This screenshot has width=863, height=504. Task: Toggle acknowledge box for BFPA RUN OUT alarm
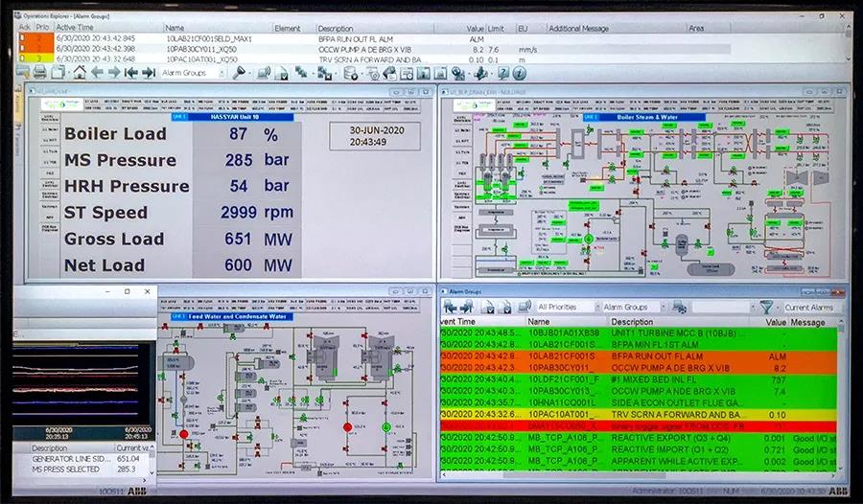click(23, 37)
